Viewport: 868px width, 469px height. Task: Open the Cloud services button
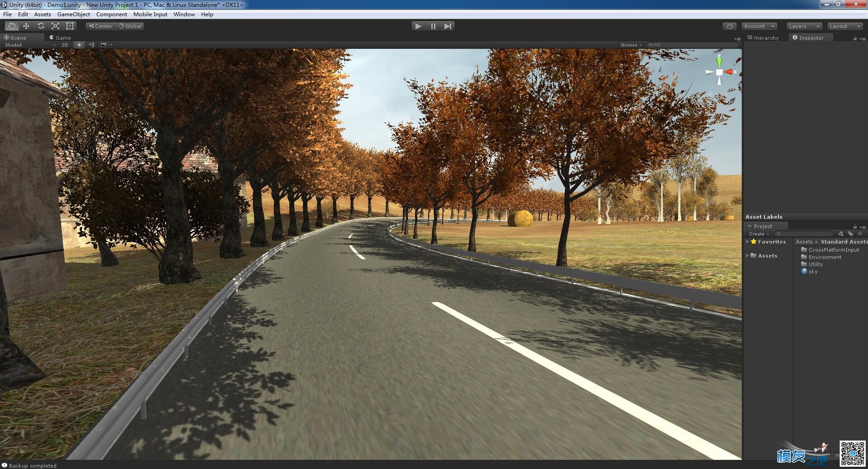[x=729, y=26]
